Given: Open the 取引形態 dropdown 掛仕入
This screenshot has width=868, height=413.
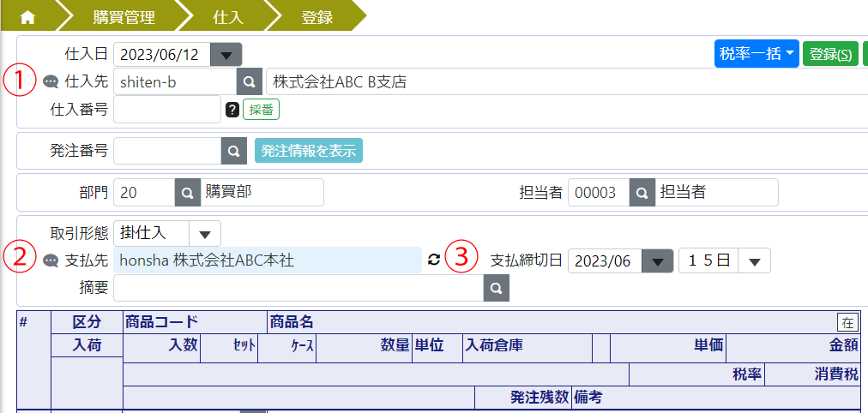Looking at the screenshot, I should 167,233.
